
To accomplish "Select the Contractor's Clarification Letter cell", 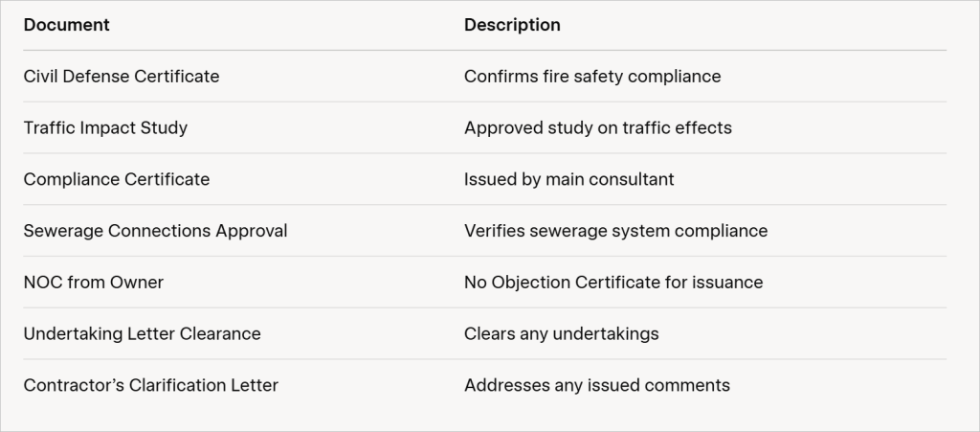I will pos(150,385).
